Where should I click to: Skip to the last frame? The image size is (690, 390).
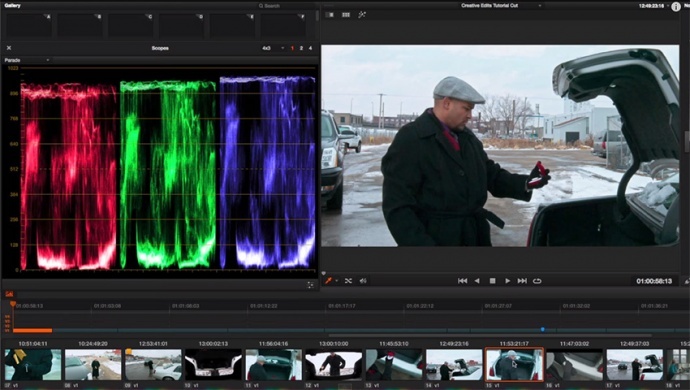pos(522,281)
